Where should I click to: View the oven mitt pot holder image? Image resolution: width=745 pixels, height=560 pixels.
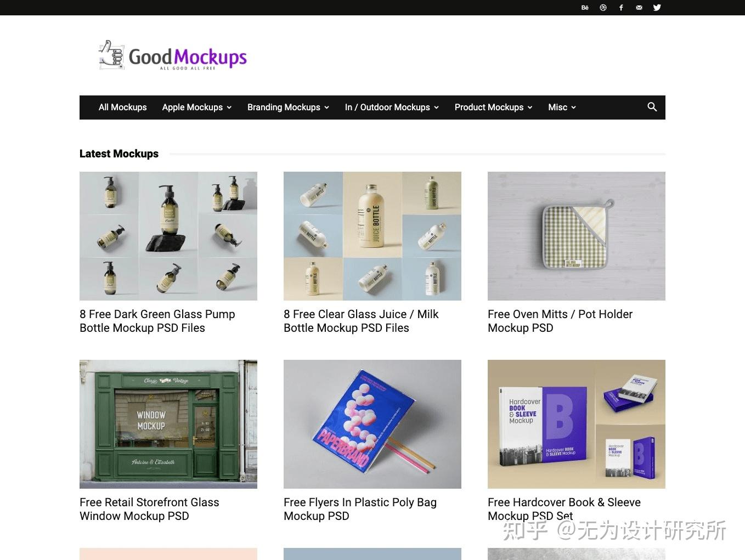tap(577, 236)
